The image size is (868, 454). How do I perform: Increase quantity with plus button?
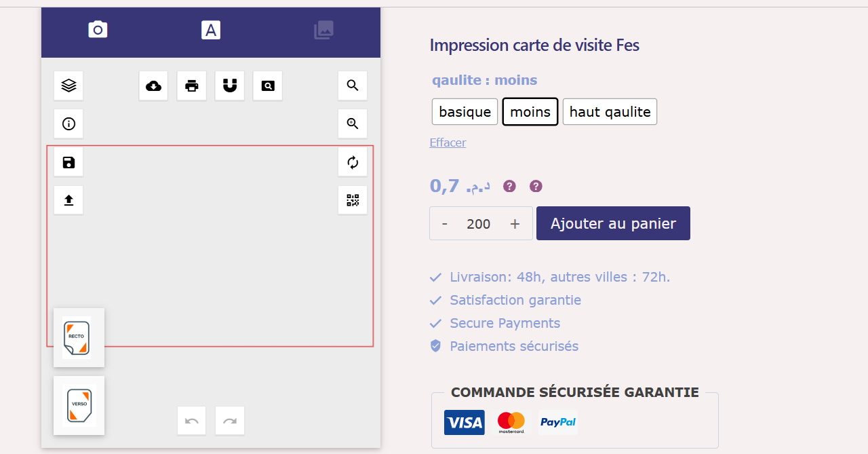click(x=515, y=223)
